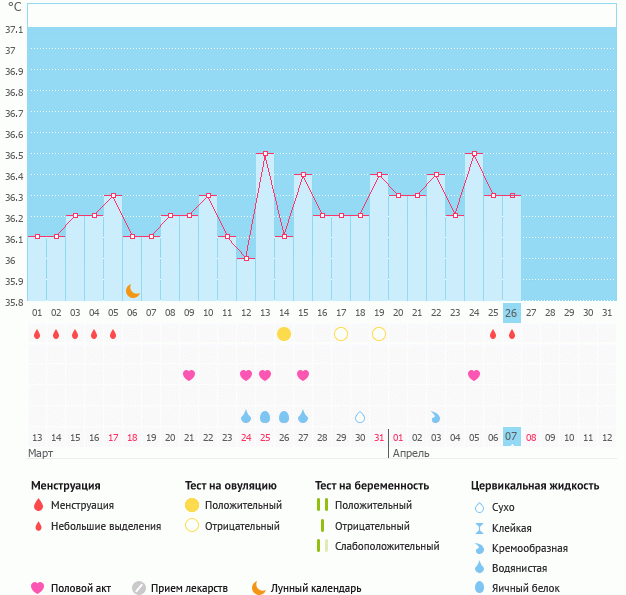Select the highlighted day 26 on the axis
Image resolution: width=626 pixels, height=595 pixels.
[512, 313]
